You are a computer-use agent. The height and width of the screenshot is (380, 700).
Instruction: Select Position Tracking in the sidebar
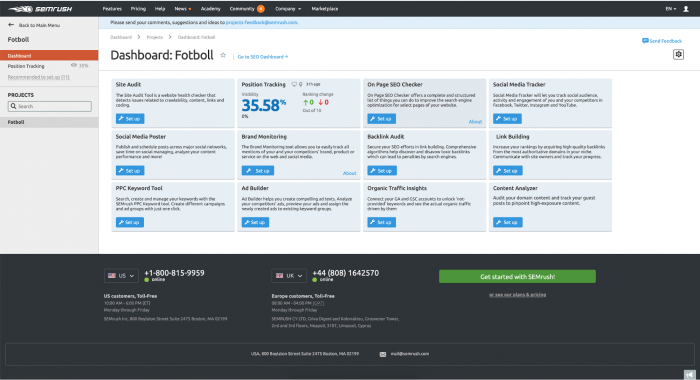[x=26, y=66]
